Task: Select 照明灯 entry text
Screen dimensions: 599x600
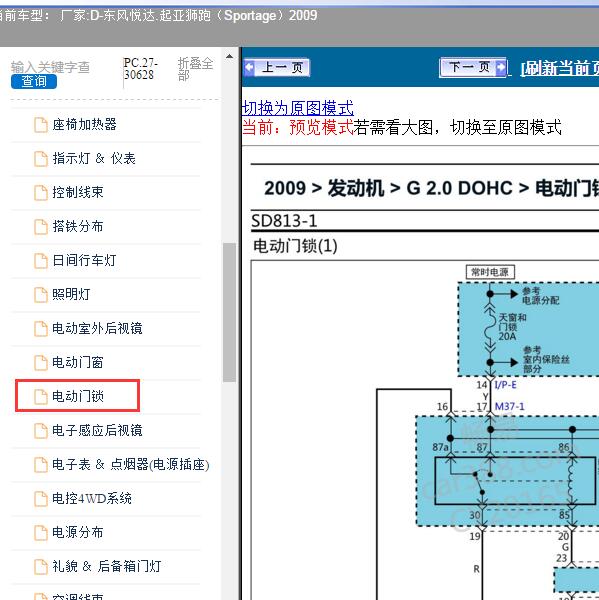Action: pos(71,294)
